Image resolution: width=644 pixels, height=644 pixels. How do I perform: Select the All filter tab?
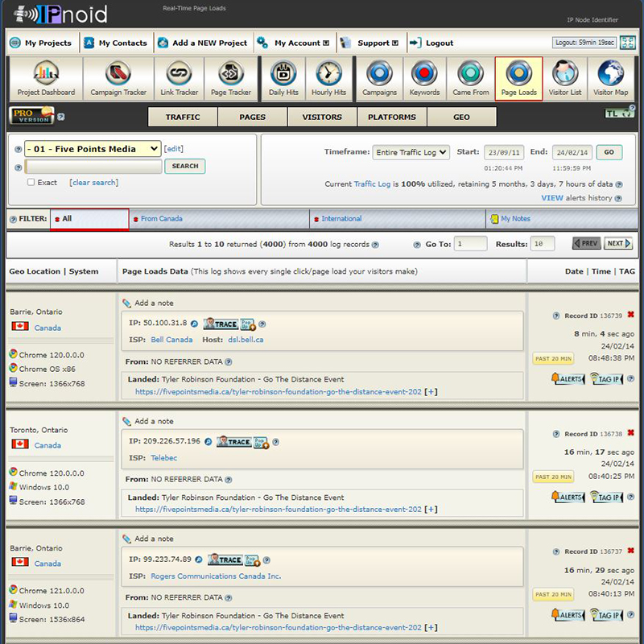pyautogui.click(x=89, y=219)
